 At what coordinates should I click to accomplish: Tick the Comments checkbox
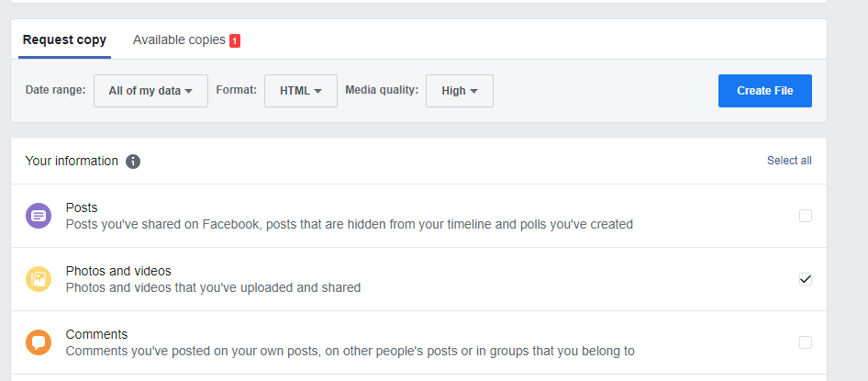[x=806, y=342]
